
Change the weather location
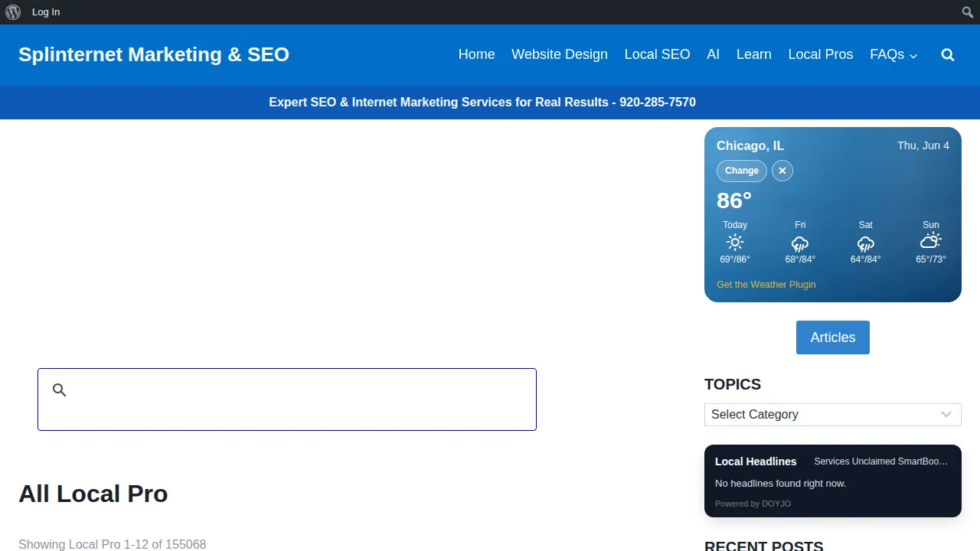742,171
